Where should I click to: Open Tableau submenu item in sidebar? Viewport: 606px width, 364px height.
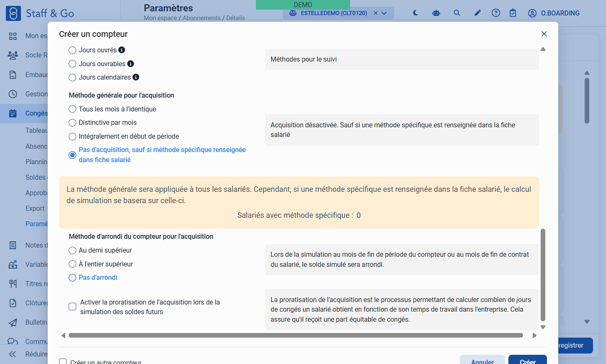(36, 130)
